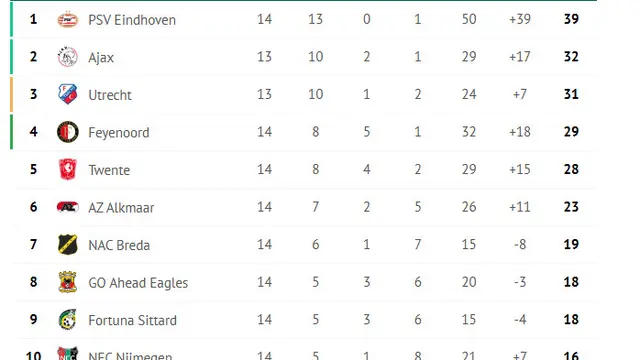
Task: Click PSV Eindhoven's 39 points value
Action: [571, 19]
